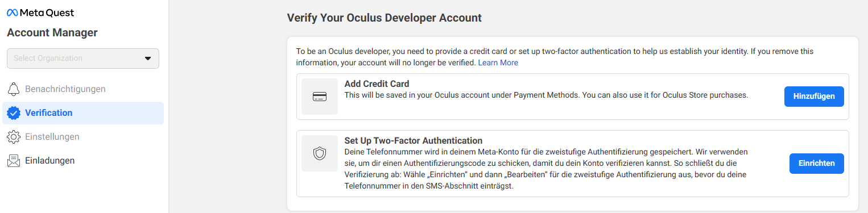
Task: Click the envelope icon beside Einladungen
Action: pos(14,161)
